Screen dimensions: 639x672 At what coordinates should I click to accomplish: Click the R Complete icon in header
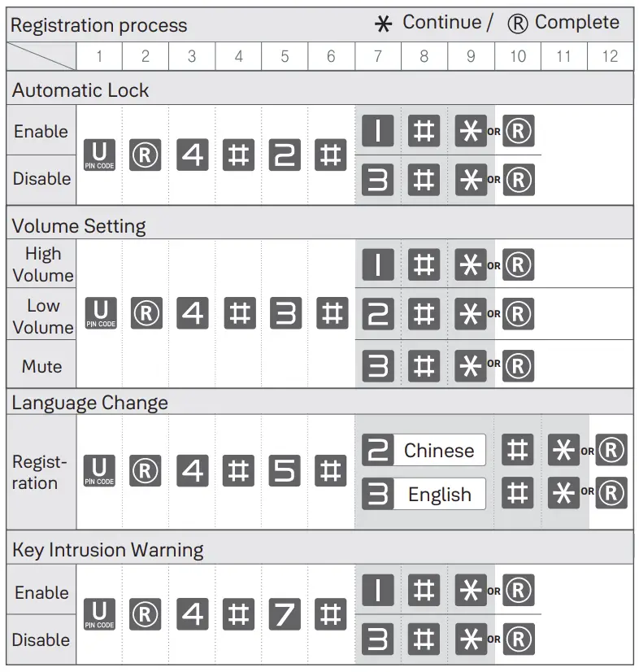(518, 24)
